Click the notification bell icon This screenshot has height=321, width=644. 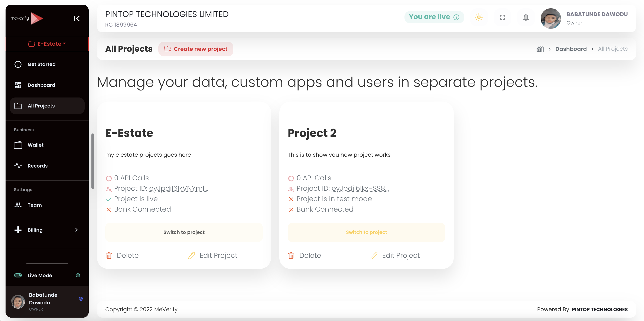click(x=526, y=17)
